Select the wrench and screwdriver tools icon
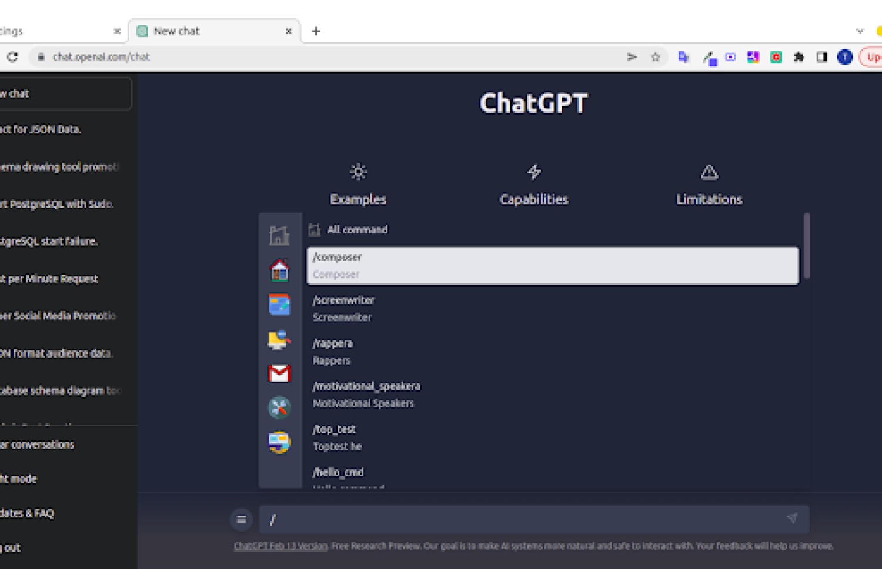Image resolution: width=882 pixels, height=588 pixels. (x=279, y=407)
